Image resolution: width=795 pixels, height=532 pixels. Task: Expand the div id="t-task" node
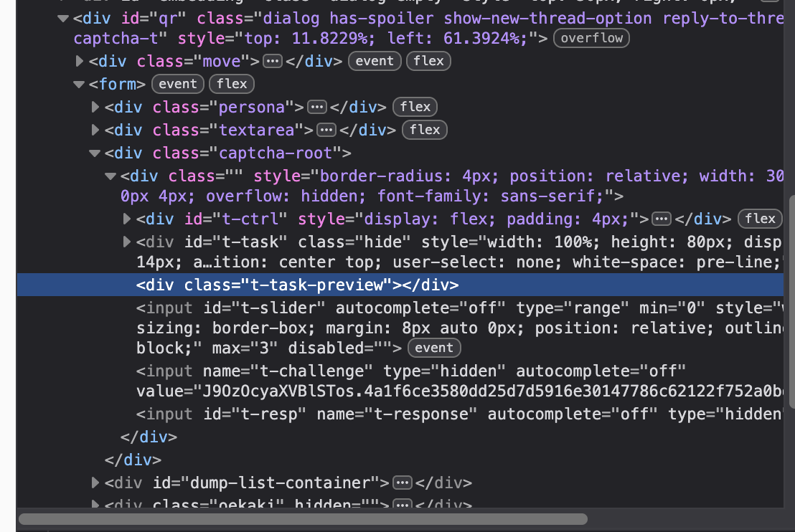[x=127, y=242]
